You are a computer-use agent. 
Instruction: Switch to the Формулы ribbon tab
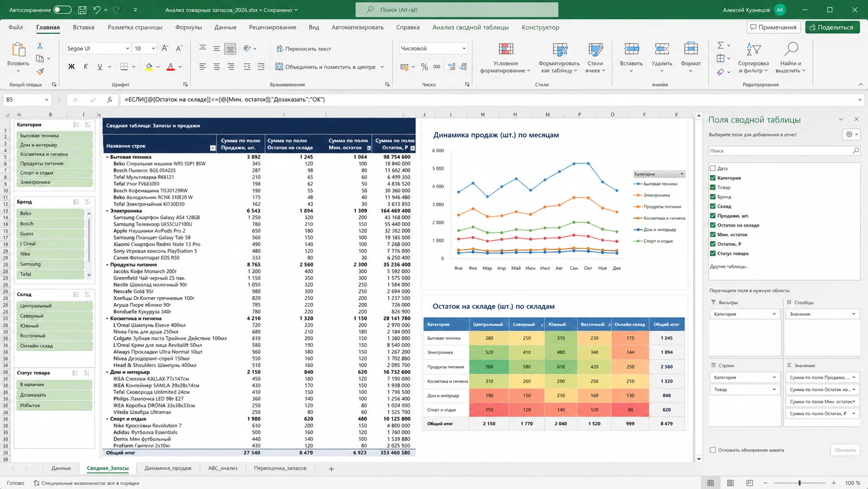click(188, 27)
